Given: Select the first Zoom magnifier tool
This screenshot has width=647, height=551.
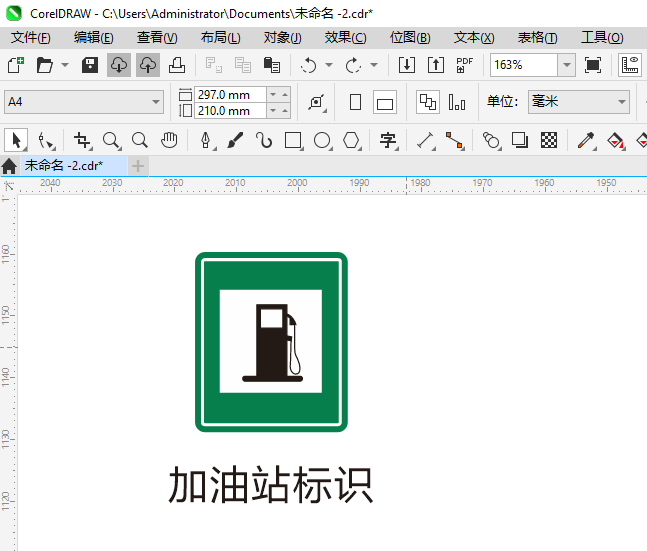Looking at the screenshot, I should coord(111,140).
